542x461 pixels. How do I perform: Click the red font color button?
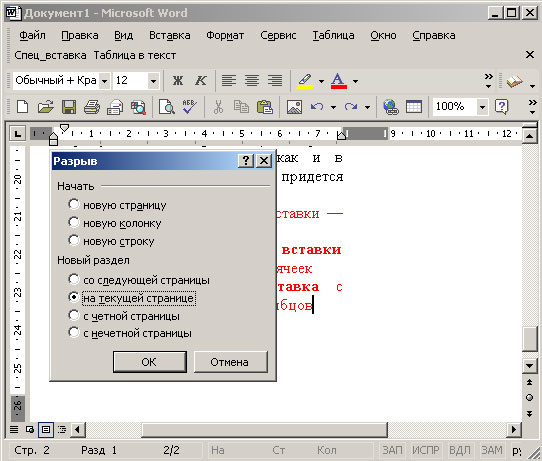tap(338, 81)
